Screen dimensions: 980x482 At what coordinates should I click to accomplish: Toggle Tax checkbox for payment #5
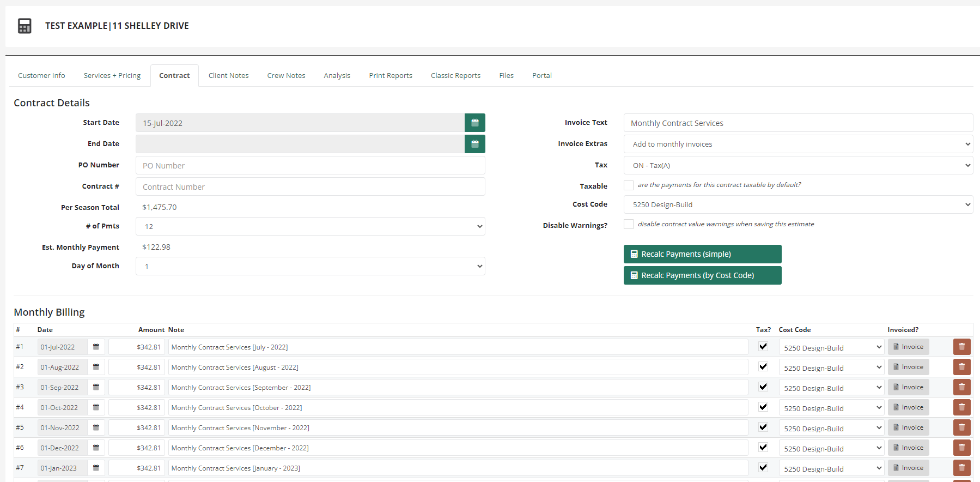point(763,427)
